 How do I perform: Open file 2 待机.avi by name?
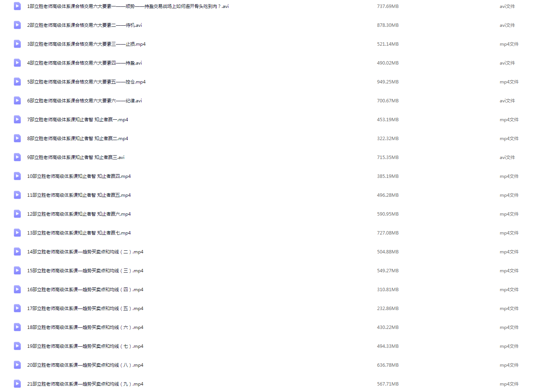coord(85,25)
